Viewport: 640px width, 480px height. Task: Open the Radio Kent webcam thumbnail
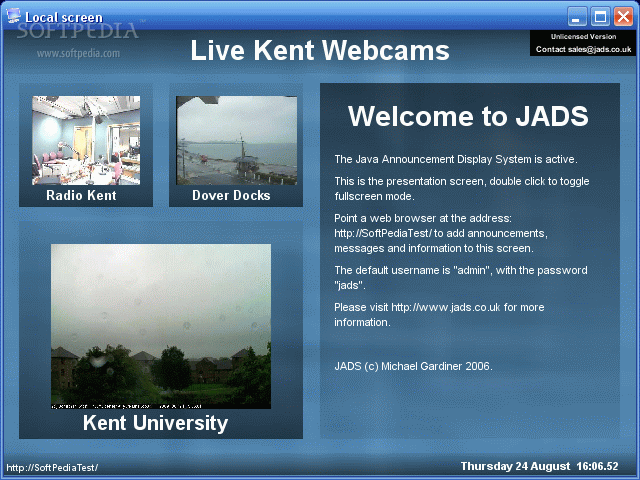pyautogui.click(x=86, y=140)
